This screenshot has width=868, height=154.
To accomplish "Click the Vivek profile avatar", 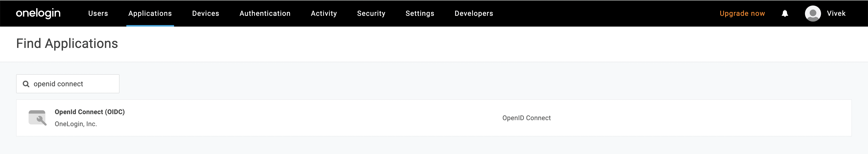I will 813,13.
